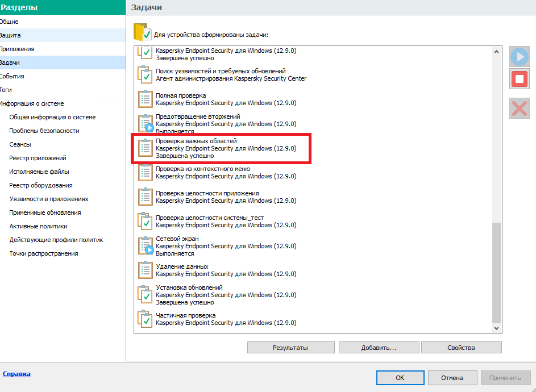
Task: Open Активные политики subsection
Action: pyautogui.click(x=38, y=227)
